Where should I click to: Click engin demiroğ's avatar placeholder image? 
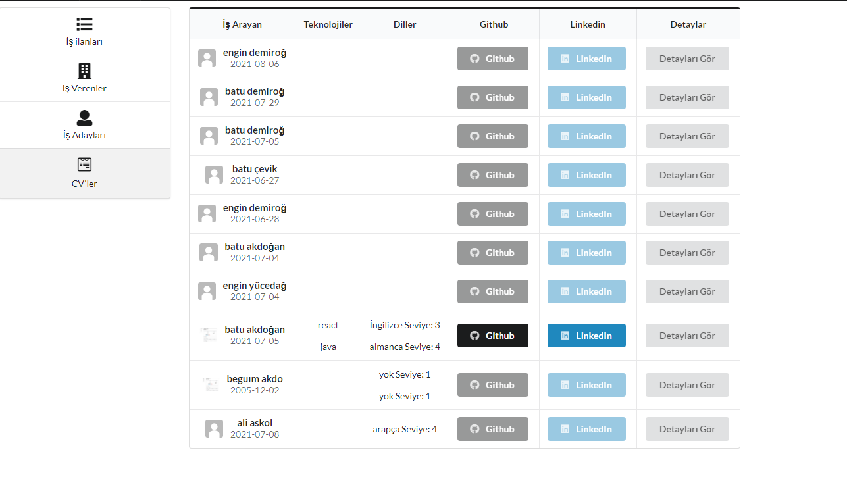207,59
